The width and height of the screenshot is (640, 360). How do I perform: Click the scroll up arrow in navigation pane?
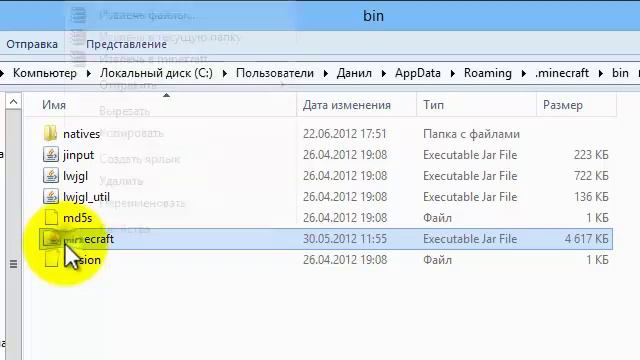[x=13, y=101]
